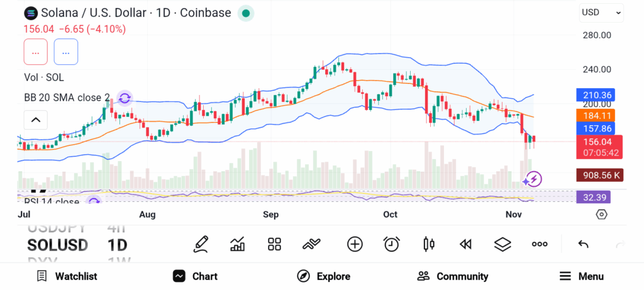Undo the last chart action

[583, 244]
